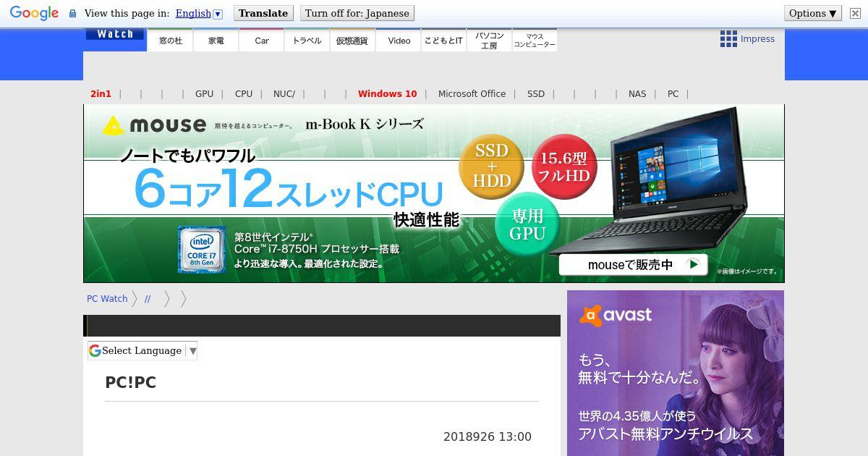868x456 pixels.
Task: Select the NUC/ topic link
Action: click(284, 93)
